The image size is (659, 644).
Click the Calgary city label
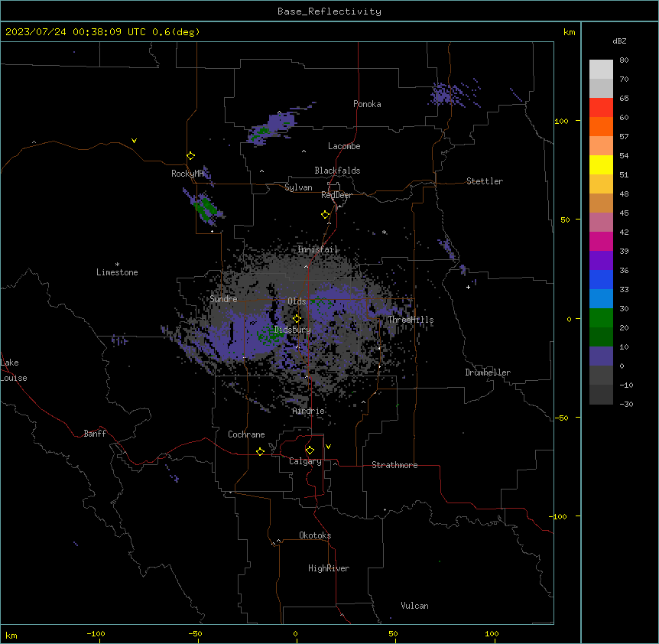pos(305,461)
